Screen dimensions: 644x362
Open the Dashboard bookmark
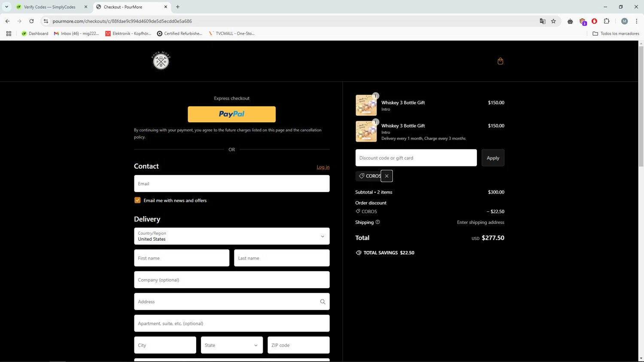click(x=35, y=33)
